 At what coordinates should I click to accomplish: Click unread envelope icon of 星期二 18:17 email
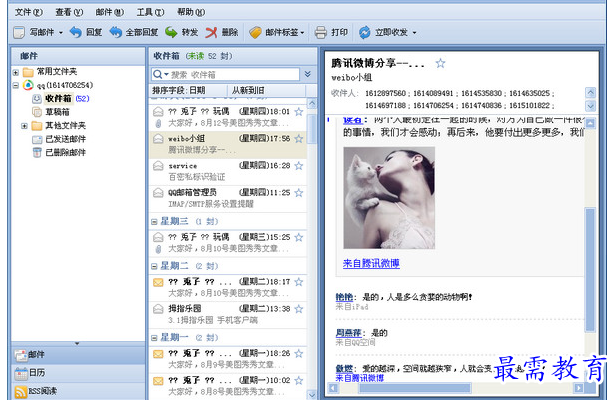[x=158, y=282]
